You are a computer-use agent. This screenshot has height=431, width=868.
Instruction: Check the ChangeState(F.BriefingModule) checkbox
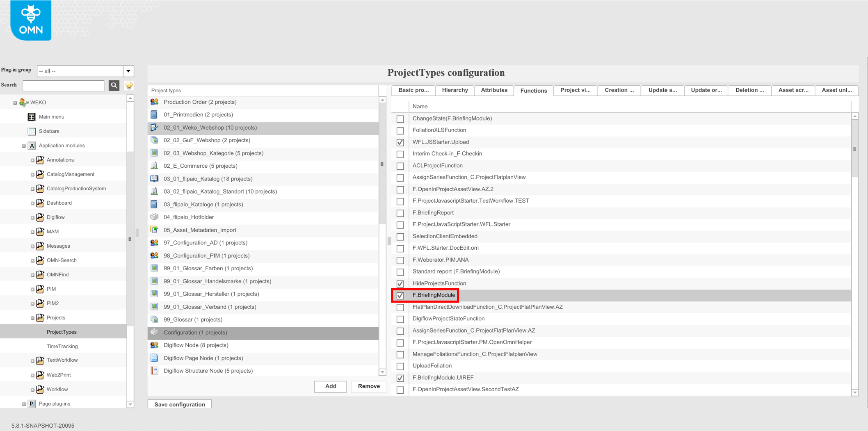[x=400, y=119]
